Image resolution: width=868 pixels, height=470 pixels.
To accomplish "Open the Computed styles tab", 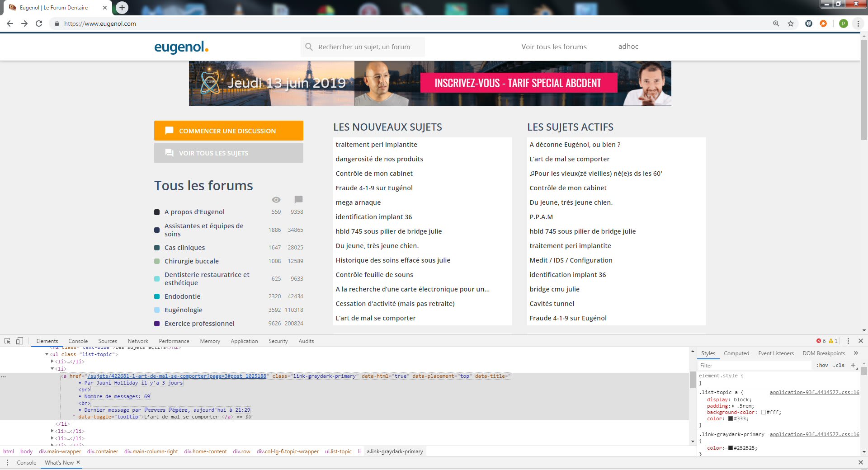I will (x=736, y=353).
